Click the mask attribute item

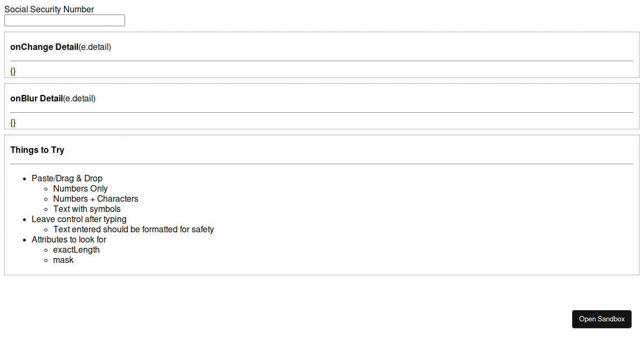click(x=63, y=260)
